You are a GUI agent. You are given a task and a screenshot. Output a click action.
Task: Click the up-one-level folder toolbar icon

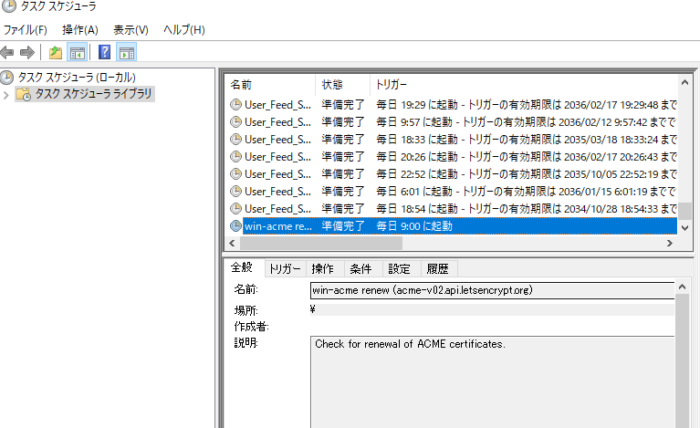(x=56, y=52)
